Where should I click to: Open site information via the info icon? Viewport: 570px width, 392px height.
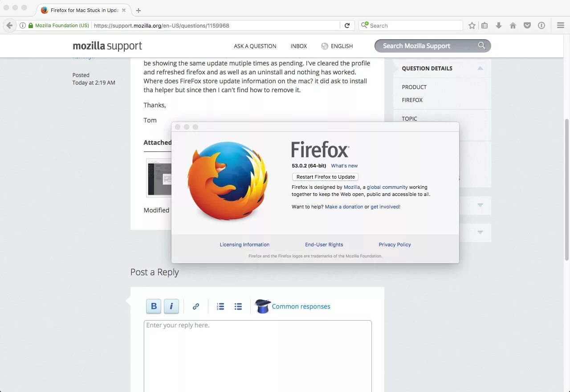(23, 25)
